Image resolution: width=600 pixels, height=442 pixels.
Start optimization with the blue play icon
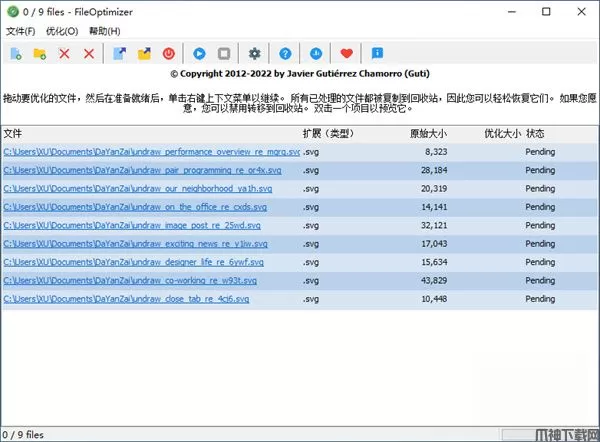point(200,53)
